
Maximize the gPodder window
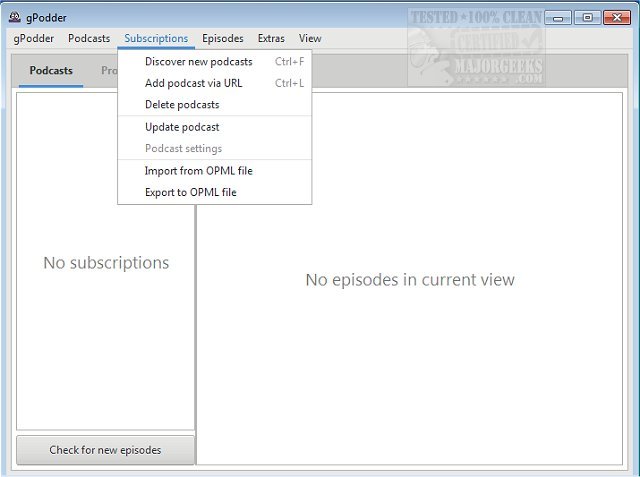tap(587, 18)
